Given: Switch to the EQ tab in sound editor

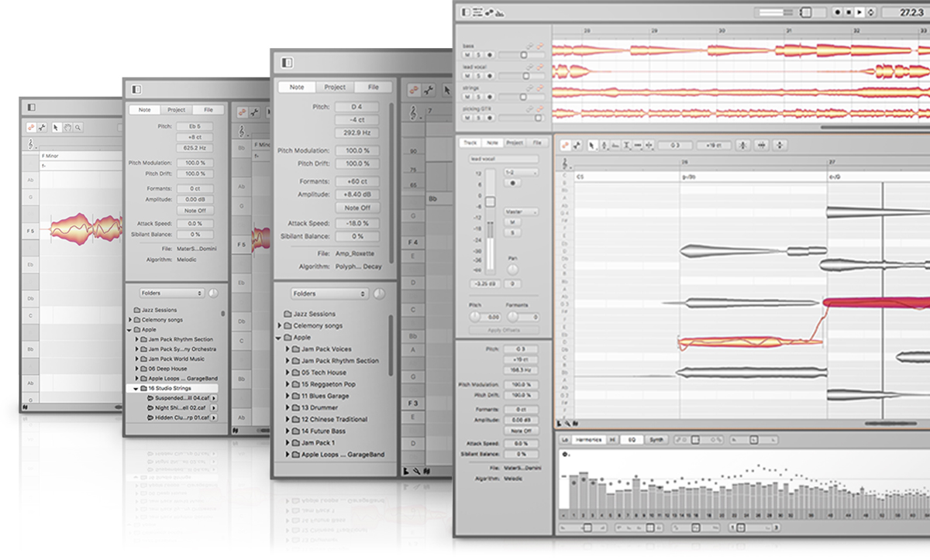Looking at the screenshot, I should [632, 439].
